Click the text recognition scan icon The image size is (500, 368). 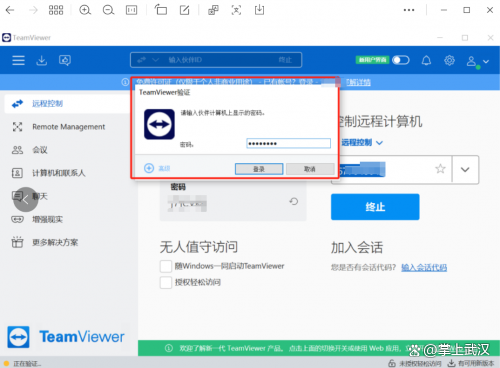(236, 10)
